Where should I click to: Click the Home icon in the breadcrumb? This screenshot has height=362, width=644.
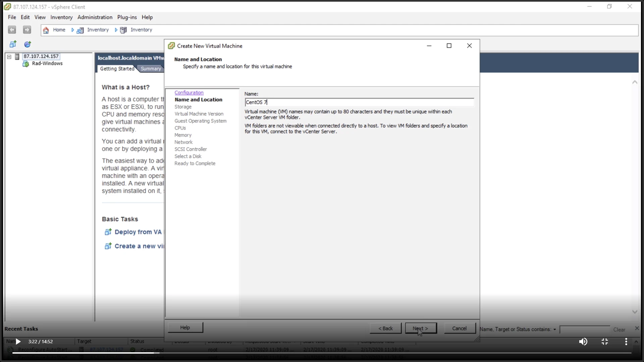tap(46, 30)
